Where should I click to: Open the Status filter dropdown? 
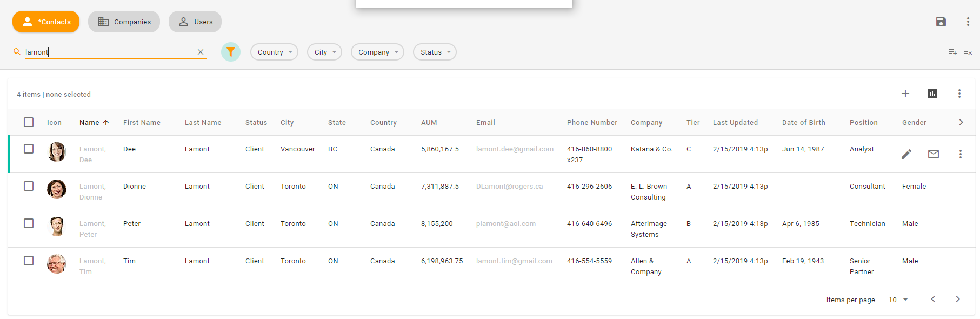[435, 52]
